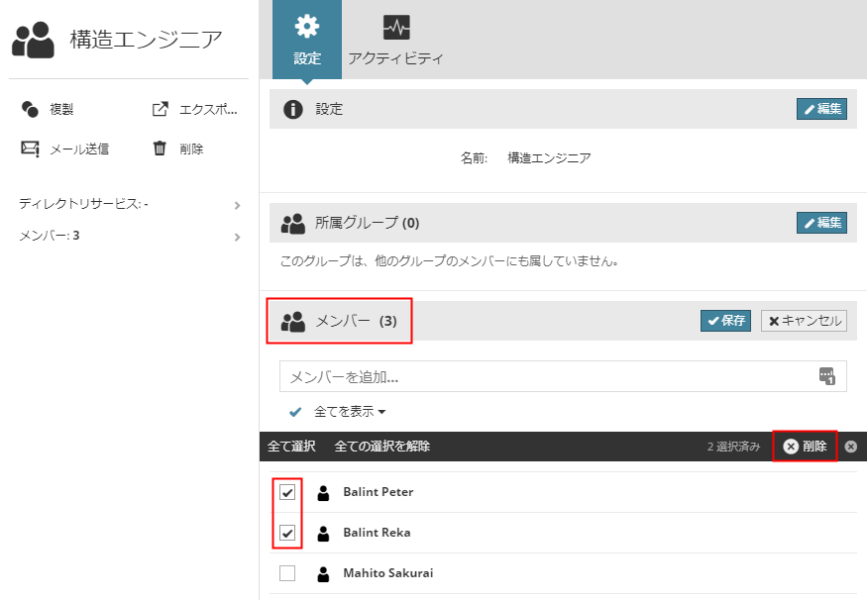Screen dimensions: 868x600
Task: Click the メール送信 label
Action: 79,150
